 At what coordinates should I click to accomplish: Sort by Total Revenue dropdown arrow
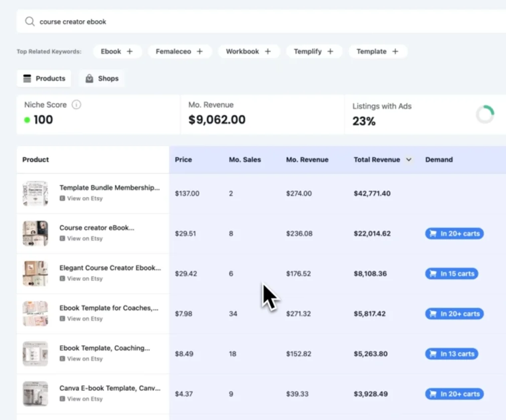tap(409, 160)
